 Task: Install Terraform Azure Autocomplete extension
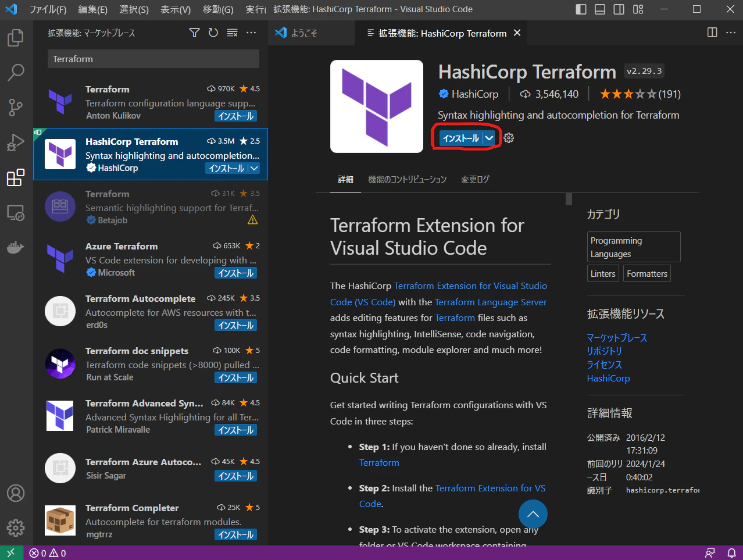coord(236,476)
